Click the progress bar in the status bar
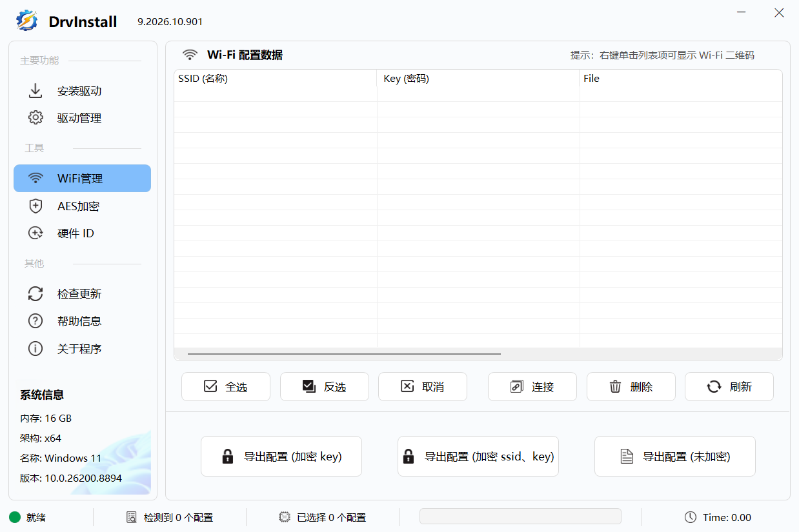Screen dimensions: 799x532 [x=520, y=517]
